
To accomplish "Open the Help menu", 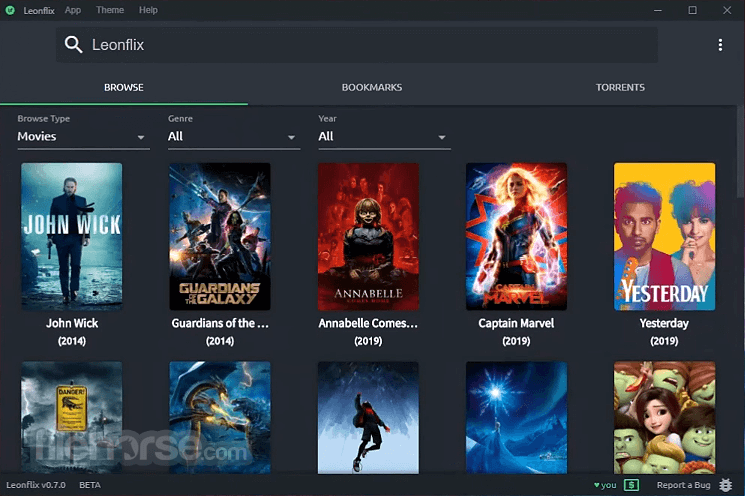I will pos(148,10).
